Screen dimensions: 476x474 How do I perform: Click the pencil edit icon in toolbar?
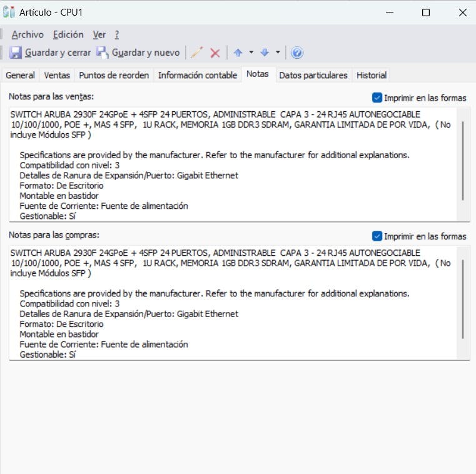pos(196,53)
